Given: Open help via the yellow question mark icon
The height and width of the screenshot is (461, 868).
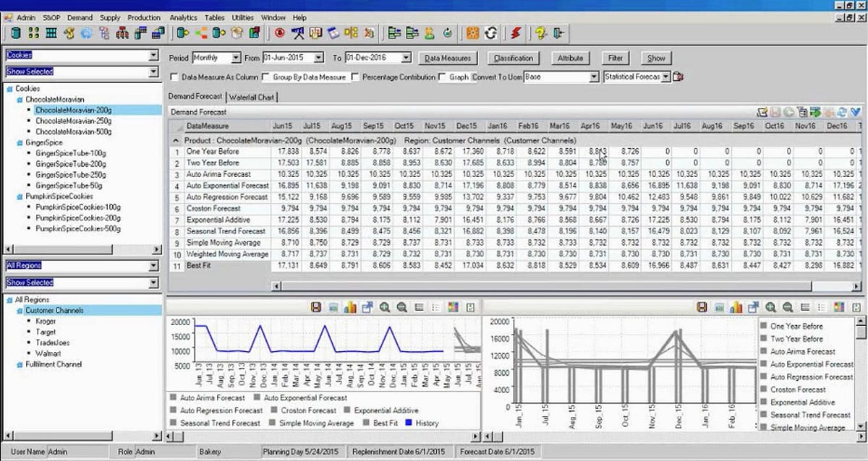Looking at the screenshot, I should [x=540, y=33].
